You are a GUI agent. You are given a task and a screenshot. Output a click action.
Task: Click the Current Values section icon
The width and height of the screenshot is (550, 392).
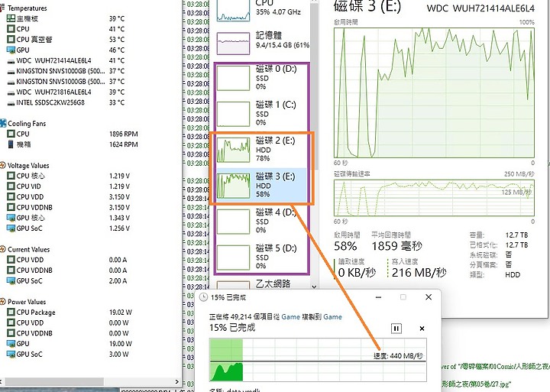[2, 249]
